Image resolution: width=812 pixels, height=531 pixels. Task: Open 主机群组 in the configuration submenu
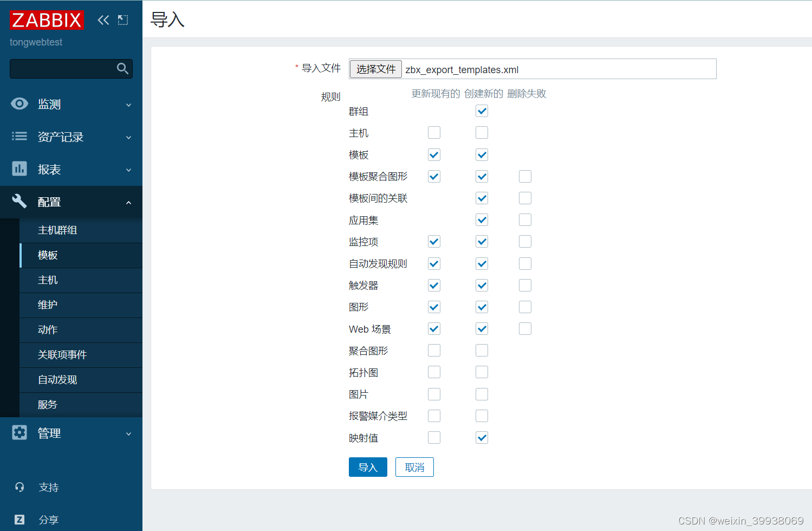pos(81,230)
